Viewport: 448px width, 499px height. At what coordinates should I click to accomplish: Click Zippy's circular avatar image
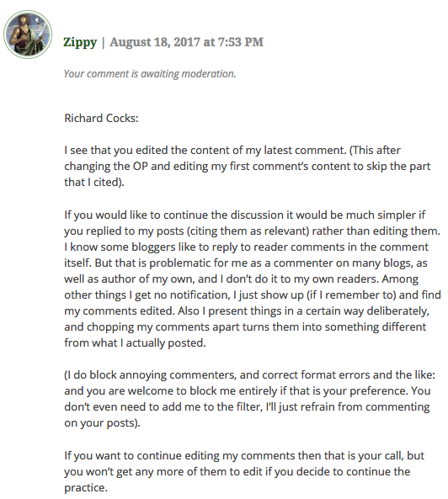28,35
